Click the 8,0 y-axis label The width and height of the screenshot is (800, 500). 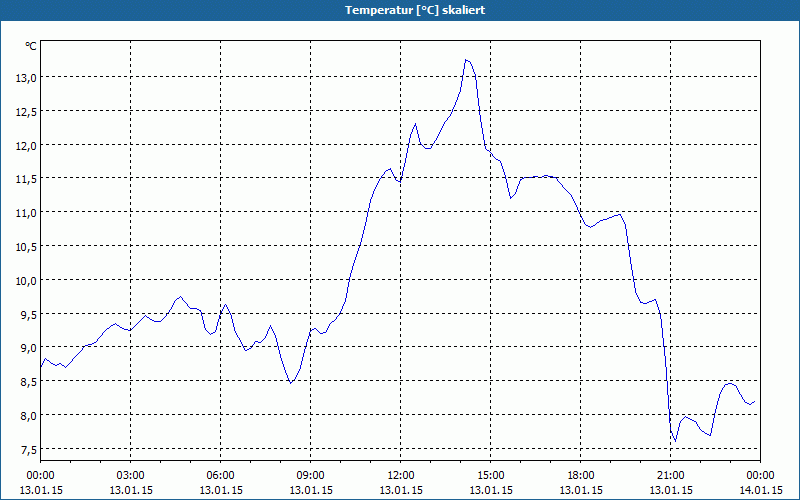coord(29,415)
